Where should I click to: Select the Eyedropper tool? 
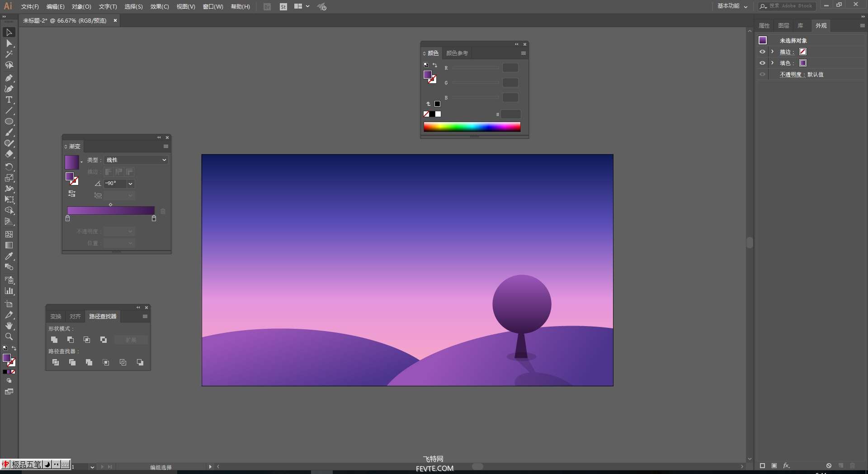9,256
